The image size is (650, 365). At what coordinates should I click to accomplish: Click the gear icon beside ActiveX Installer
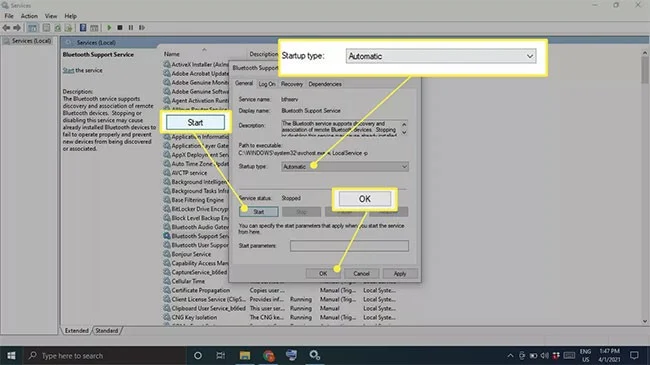pyautogui.click(x=167, y=64)
